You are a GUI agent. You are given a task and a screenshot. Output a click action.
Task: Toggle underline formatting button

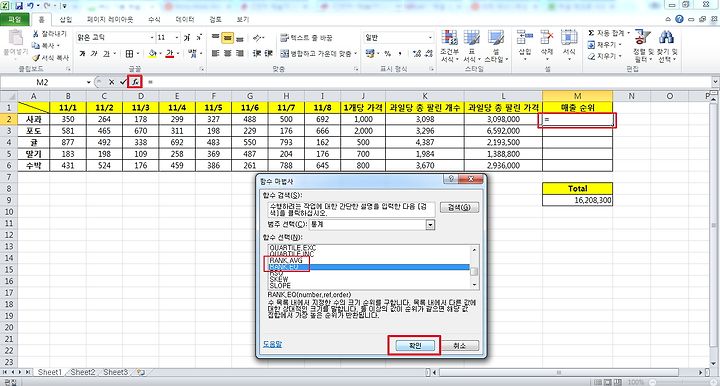pos(106,54)
